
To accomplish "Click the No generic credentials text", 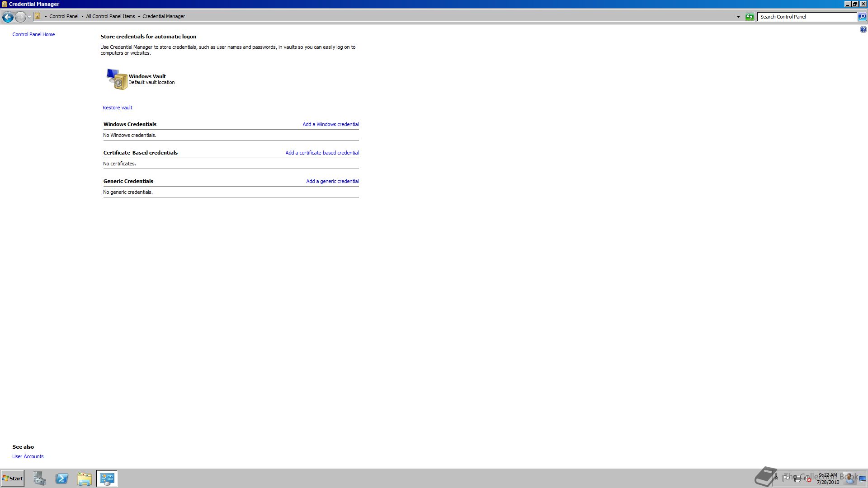I will click(x=128, y=192).
